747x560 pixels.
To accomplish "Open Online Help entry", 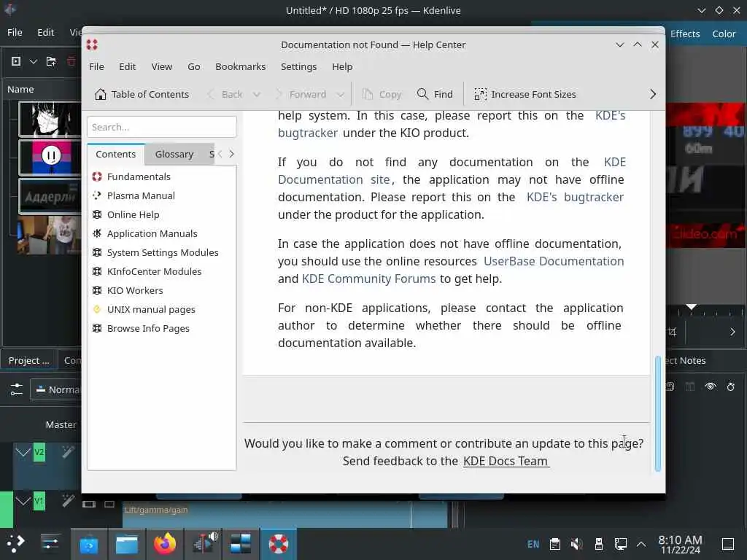I will [x=133, y=215].
